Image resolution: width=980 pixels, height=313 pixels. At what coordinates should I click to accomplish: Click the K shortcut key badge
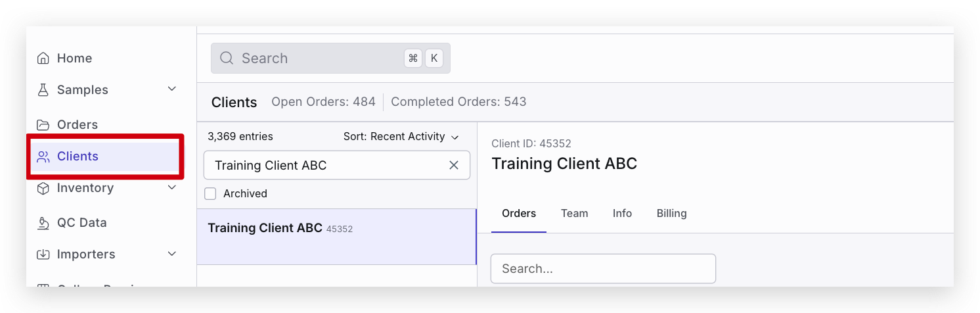(x=434, y=58)
